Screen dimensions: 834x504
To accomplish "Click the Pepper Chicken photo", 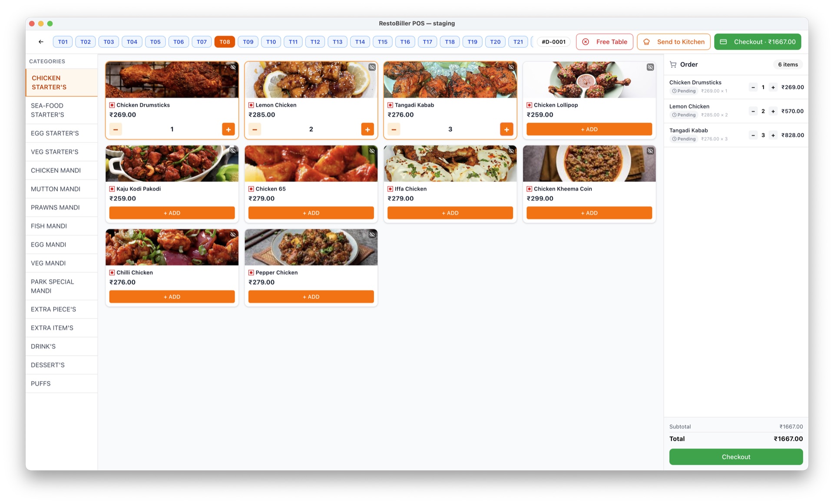I will [311, 247].
